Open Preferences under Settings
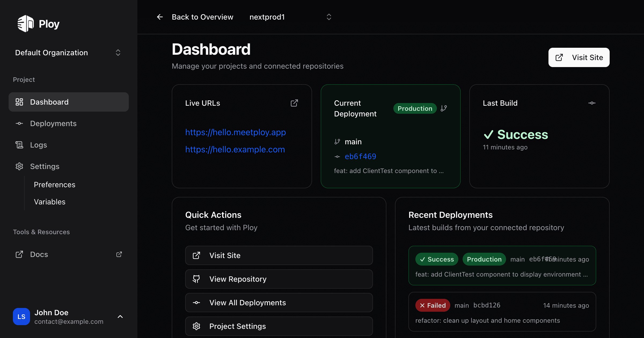 (x=54, y=185)
